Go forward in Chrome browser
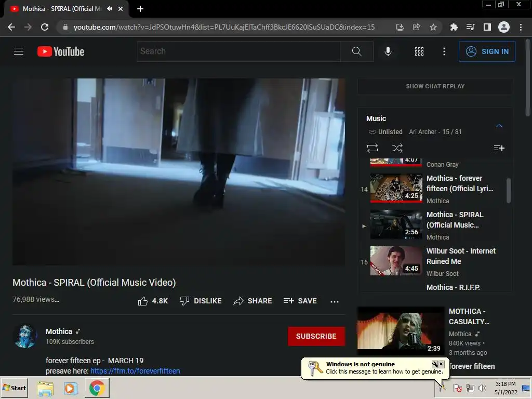 coord(28,27)
